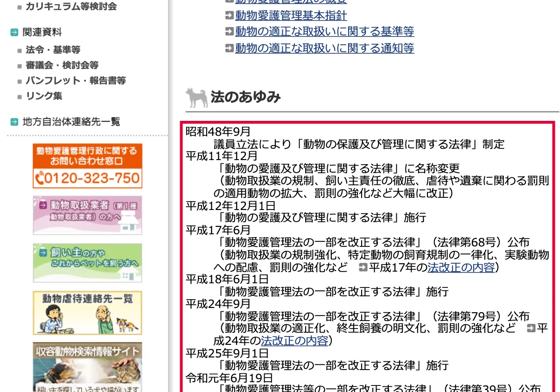Click arrow icon beside 動物愛護管理基本指針
Screen dimensions: 560x392
(x=229, y=16)
